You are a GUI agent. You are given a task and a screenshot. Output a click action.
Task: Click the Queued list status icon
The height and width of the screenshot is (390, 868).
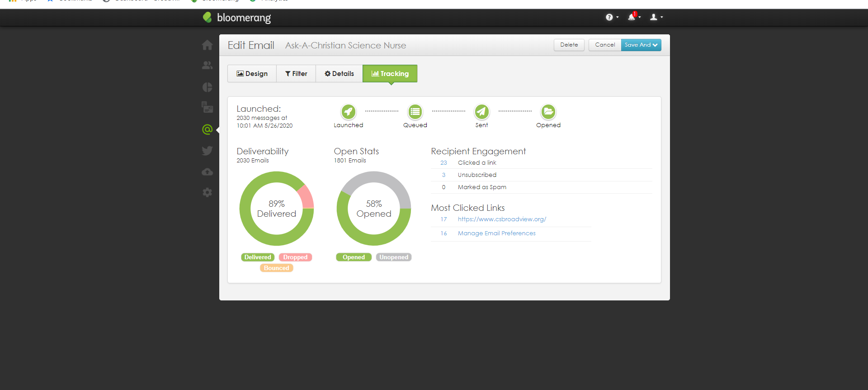[x=415, y=111]
